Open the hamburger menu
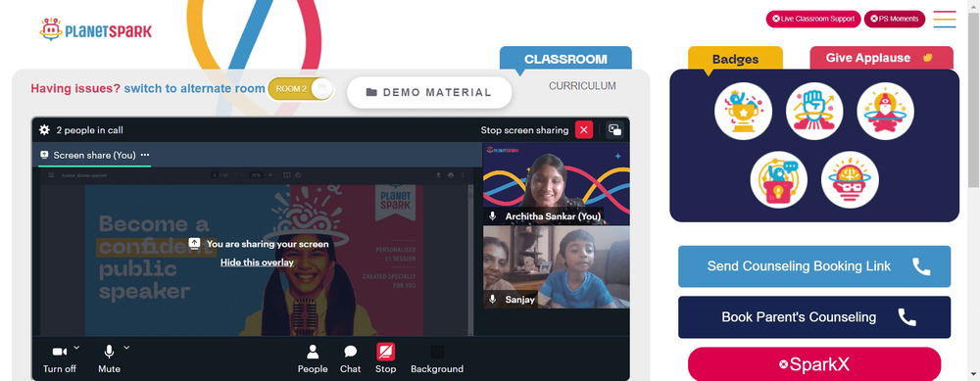 [945, 20]
